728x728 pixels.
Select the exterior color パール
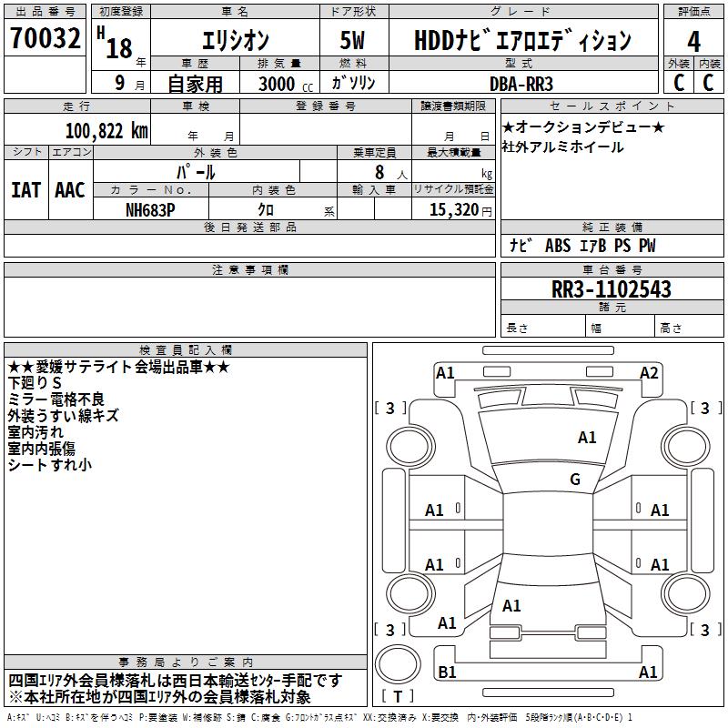[196, 172]
